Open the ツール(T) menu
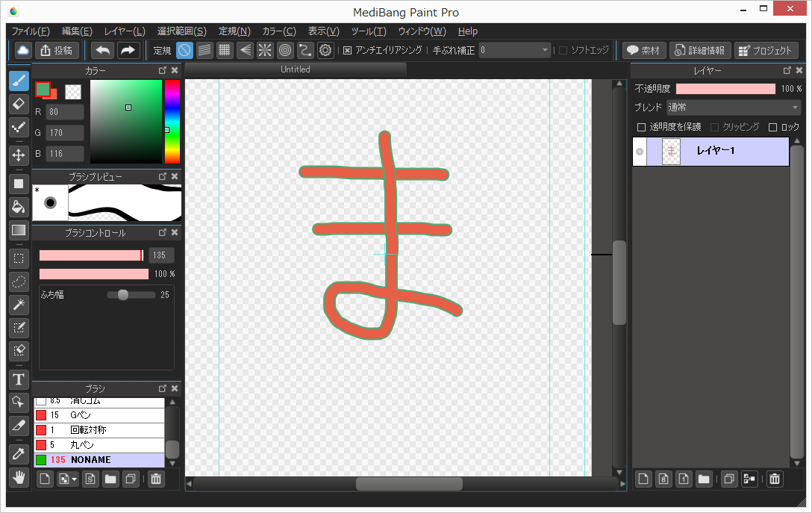Image resolution: width=812 pixels, height=513 pixels. point(369,31)
